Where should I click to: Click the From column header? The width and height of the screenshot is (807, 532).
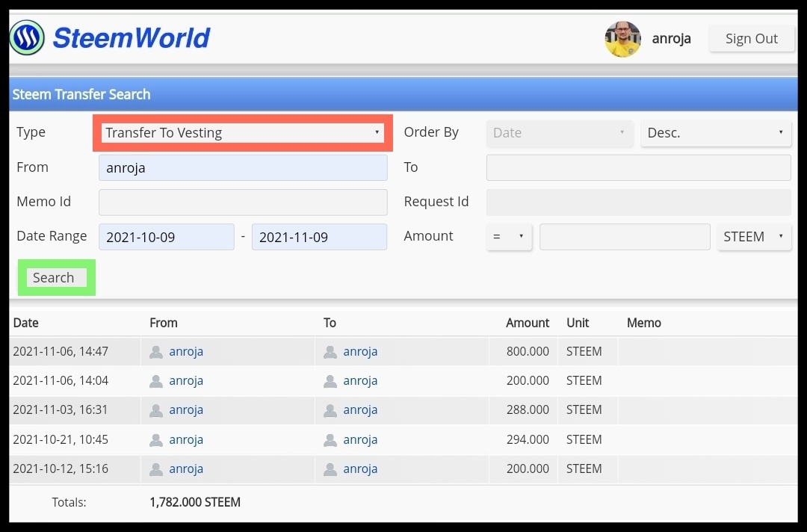(x=163, y=323)
